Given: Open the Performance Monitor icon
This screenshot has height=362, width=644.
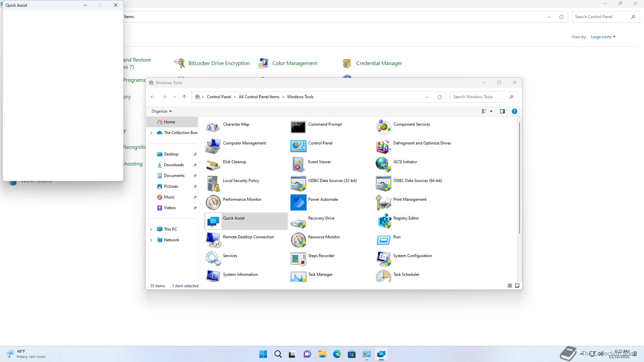Looking at the screenshot, I should pos(213,202).
